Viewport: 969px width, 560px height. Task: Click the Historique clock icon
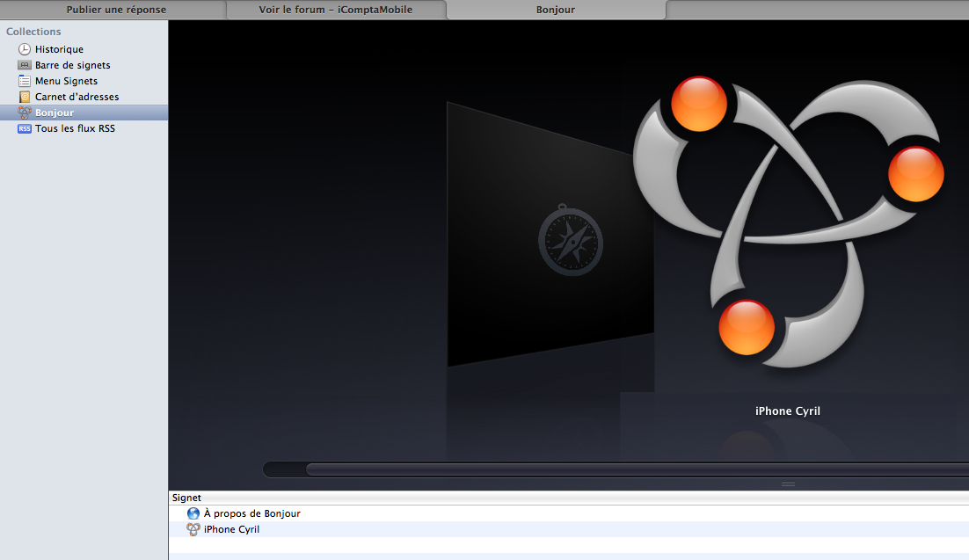[x=24, y=49]
